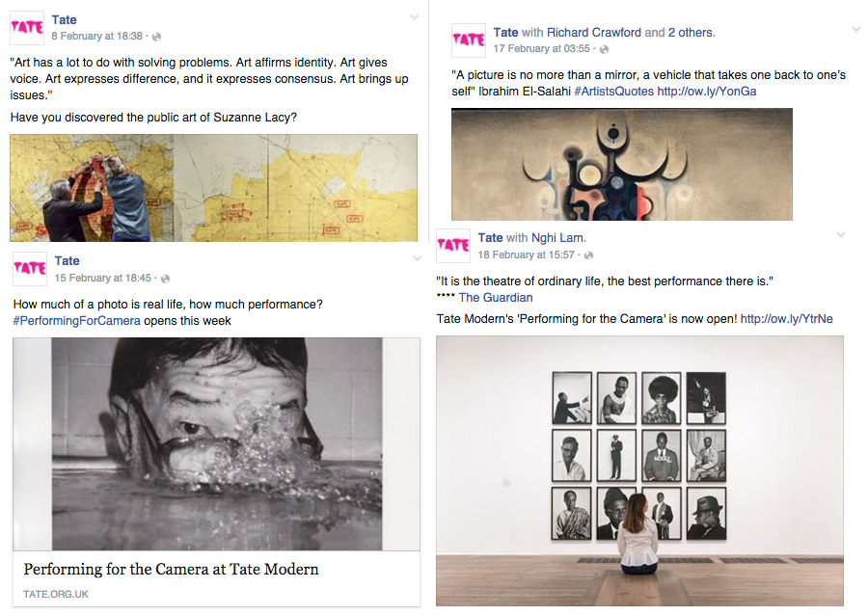Viewport: 868px width, 615px height.
Task: Open the #PerformingForCamera hashtag
Action: coord(76,321)
